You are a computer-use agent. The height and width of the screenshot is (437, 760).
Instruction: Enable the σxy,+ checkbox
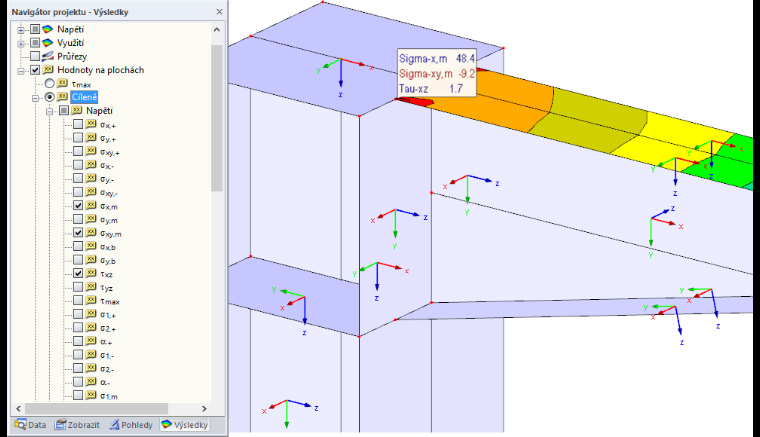point(78,152)
